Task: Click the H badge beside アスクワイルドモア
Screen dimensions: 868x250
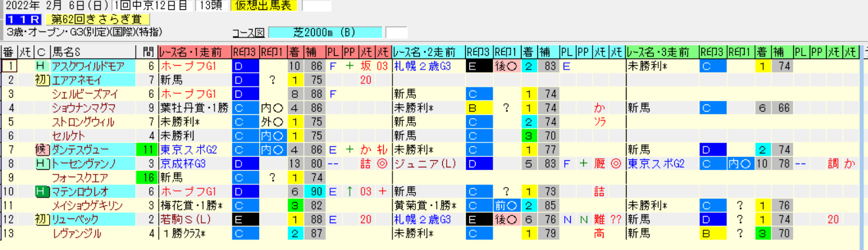Action: [x=41, y=66]
